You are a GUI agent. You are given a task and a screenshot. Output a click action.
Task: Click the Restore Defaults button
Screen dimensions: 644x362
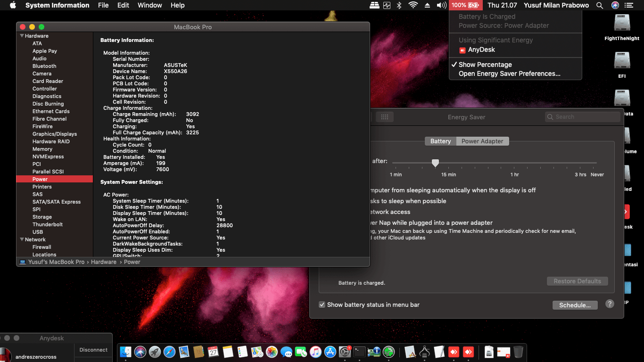pos(577,281)
